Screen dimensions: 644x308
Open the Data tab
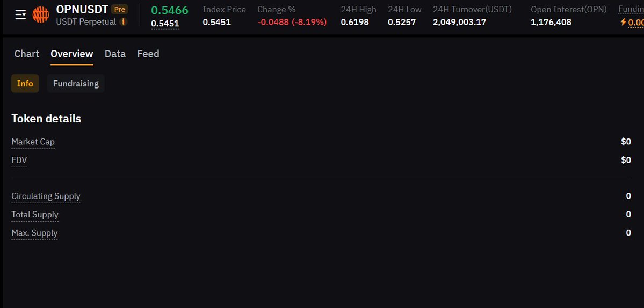point(115,54)
